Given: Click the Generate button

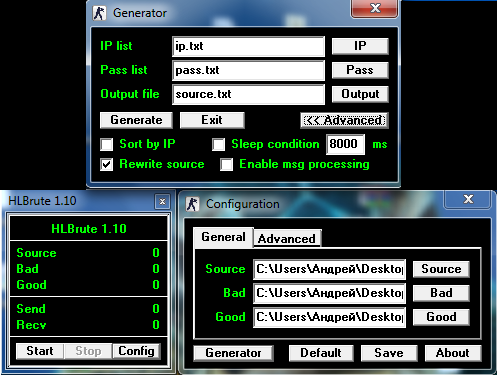Looking at the screenshot, I should [x=136, y=120].
